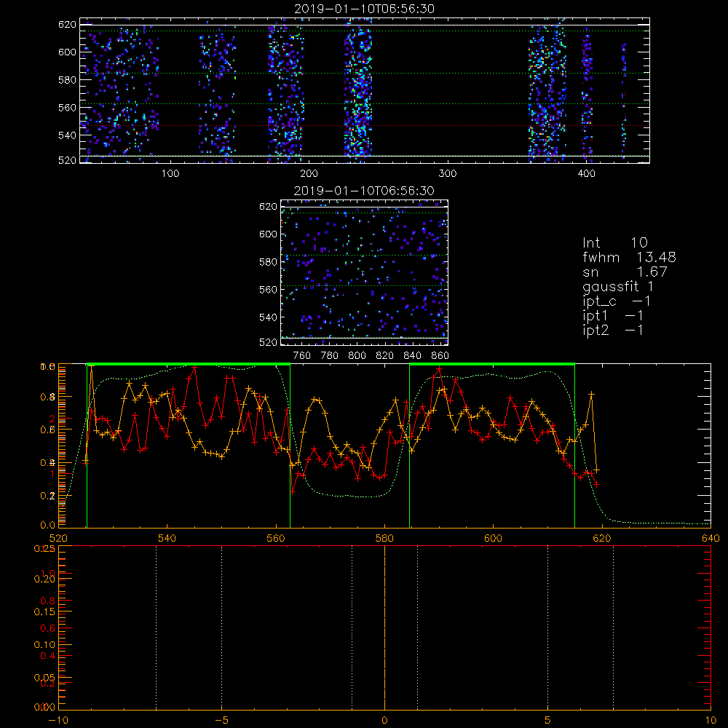Click x-axis label 10 on bottom plot
Image resolution: width=728 pixels, height=728 pixels.
tap(711, 720)
